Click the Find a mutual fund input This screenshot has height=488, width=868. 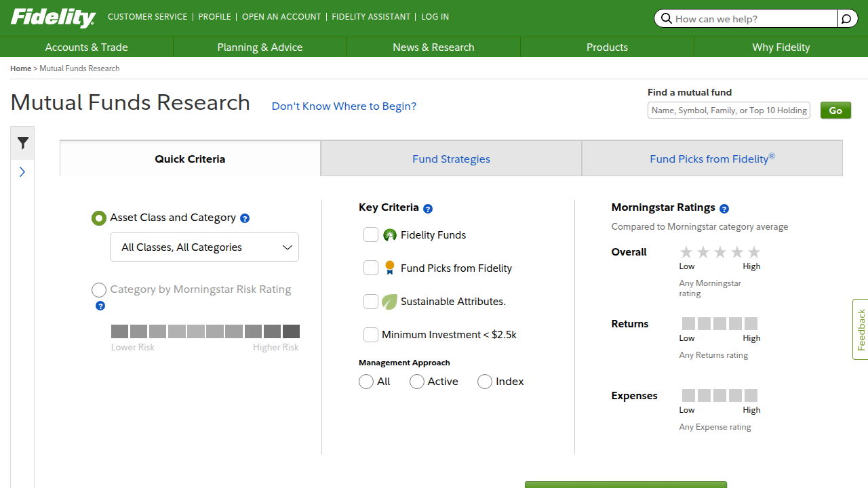pyautogui.click(x=729, y=110)
